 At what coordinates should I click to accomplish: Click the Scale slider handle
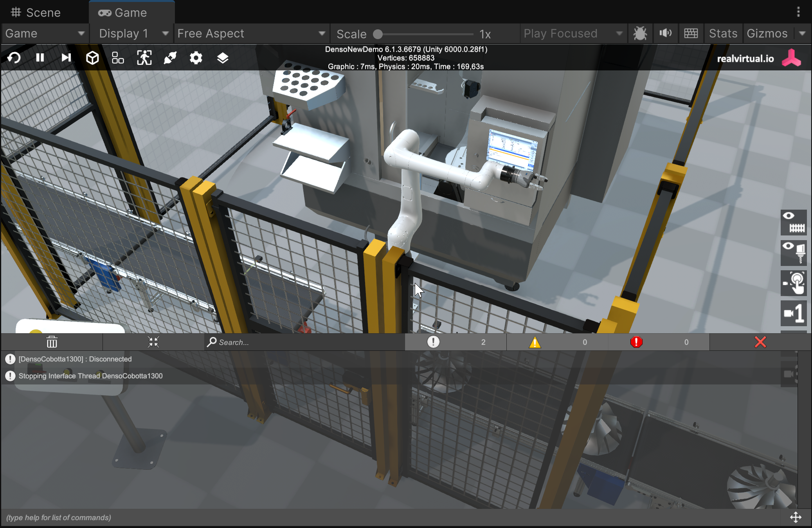(x=378, y=34)
